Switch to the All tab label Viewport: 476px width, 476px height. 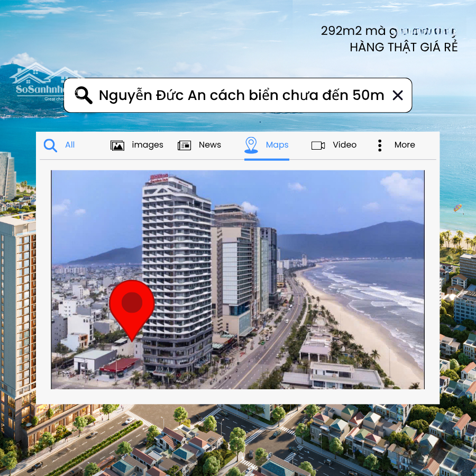click(x=70, y=145)
